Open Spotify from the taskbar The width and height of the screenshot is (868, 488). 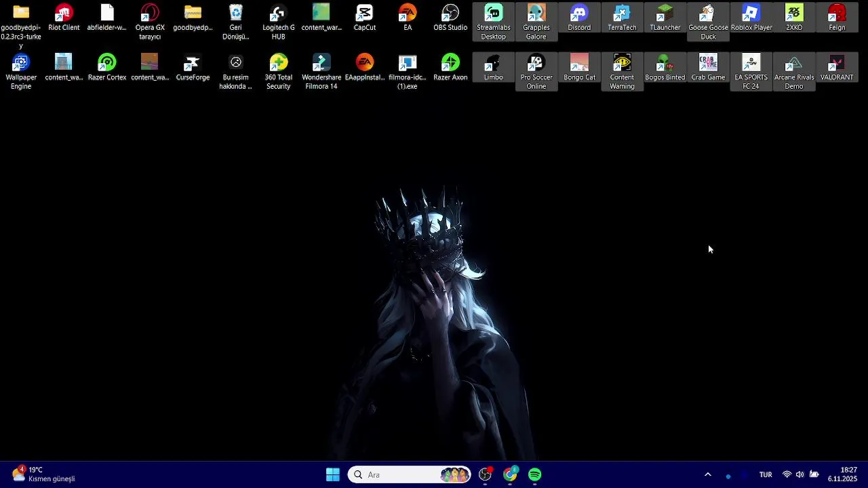click(x=535, y=474)
